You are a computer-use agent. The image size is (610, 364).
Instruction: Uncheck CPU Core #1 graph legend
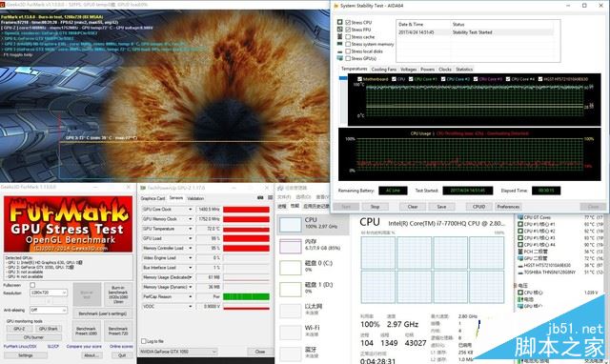(x=411, y=79)
